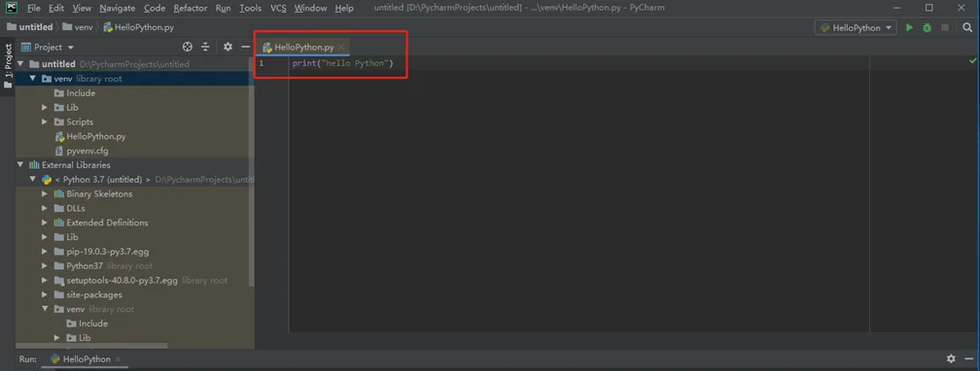Collapse the External Libraries node
The height and width of the screenshot is (371, 980).
[20, 165]
